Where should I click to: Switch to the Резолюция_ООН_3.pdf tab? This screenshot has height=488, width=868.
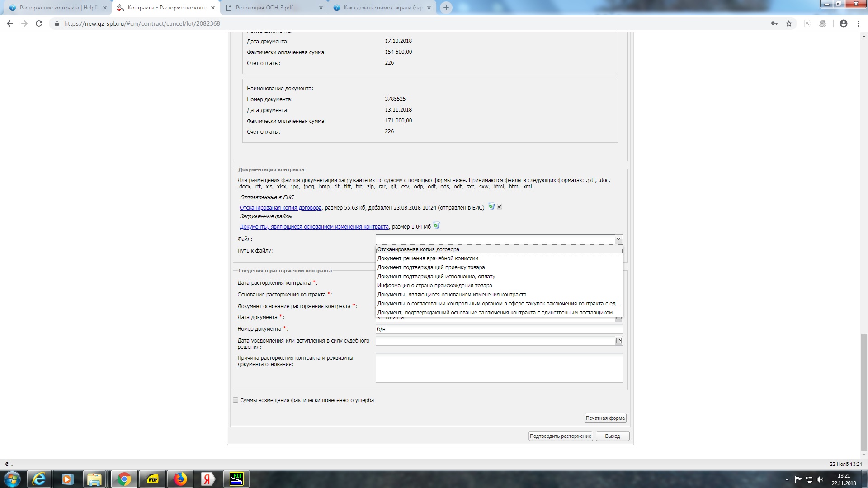click(x=264, y=8)
